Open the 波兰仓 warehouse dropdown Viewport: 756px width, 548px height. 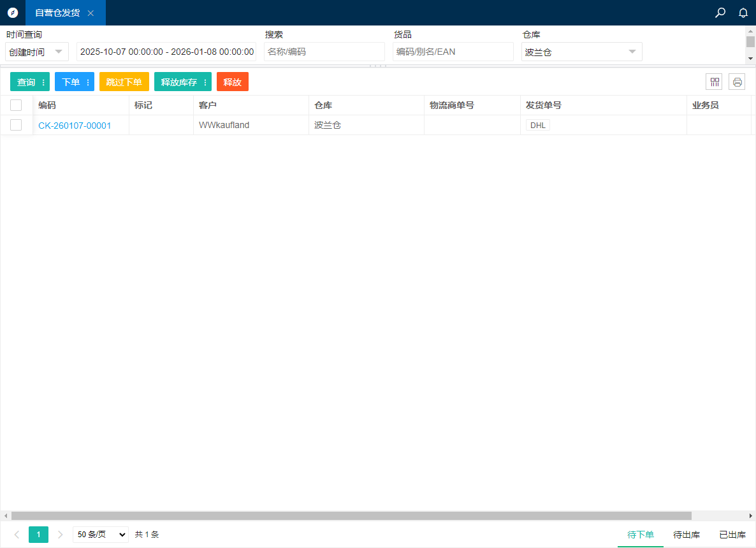coord(581,52)
